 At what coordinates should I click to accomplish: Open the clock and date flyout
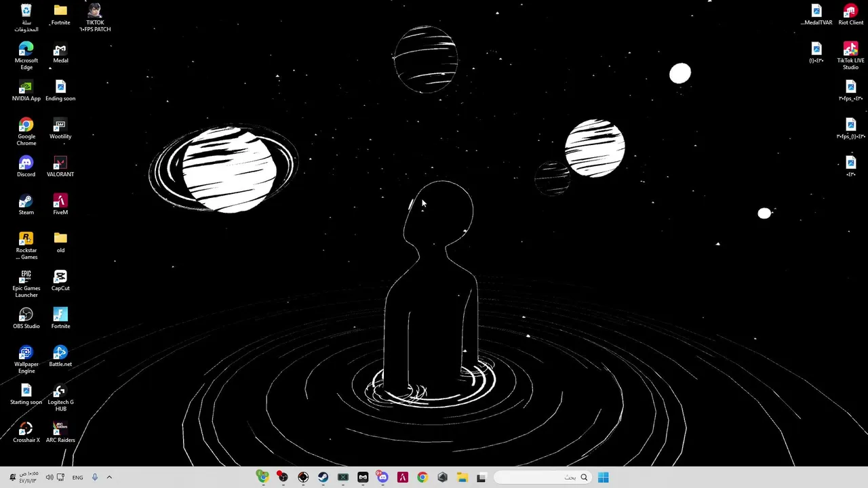[x=28, y=477]
